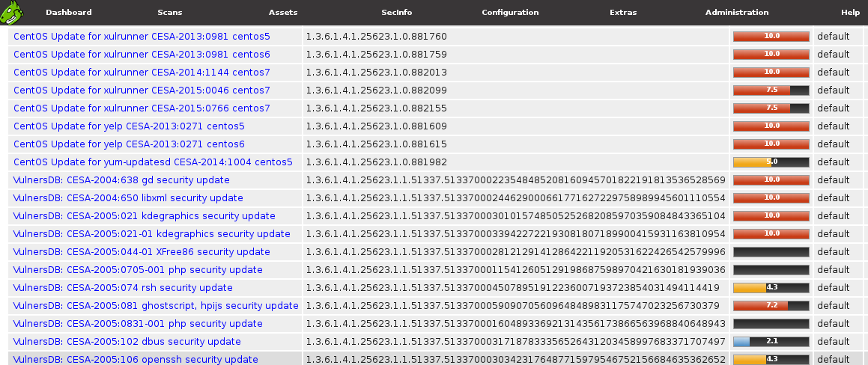Open the Extras menu
868x365 pixels.
pyautogui.click(x=623, y=12)
